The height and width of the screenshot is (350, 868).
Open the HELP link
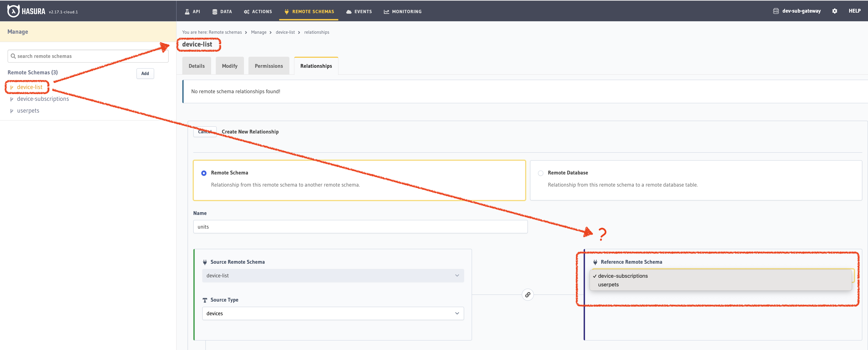point(855,11)
